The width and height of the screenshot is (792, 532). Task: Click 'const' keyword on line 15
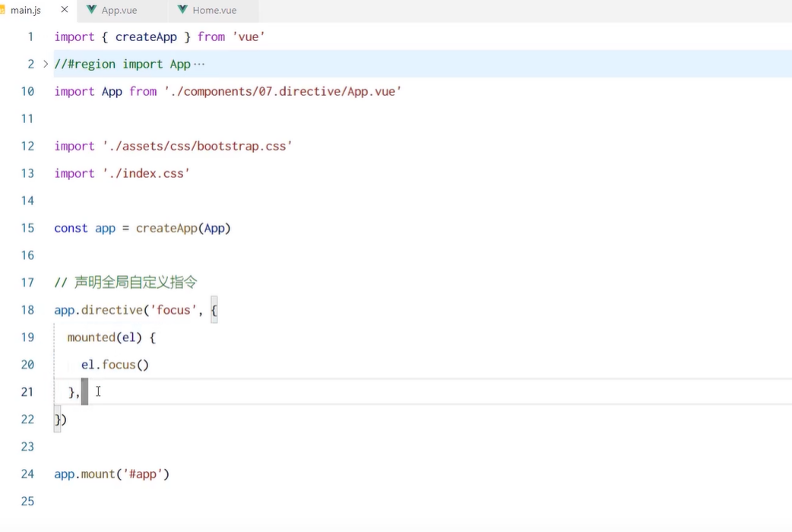coord(71,228)
